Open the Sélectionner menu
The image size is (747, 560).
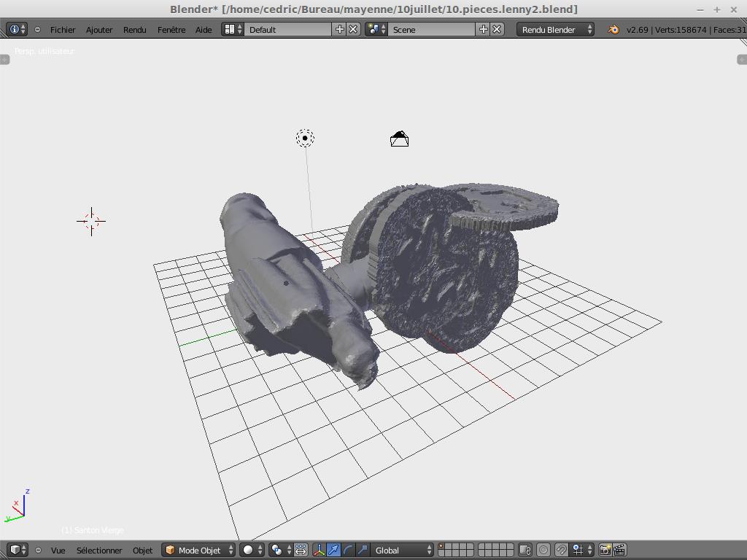[x=99, y=550]
